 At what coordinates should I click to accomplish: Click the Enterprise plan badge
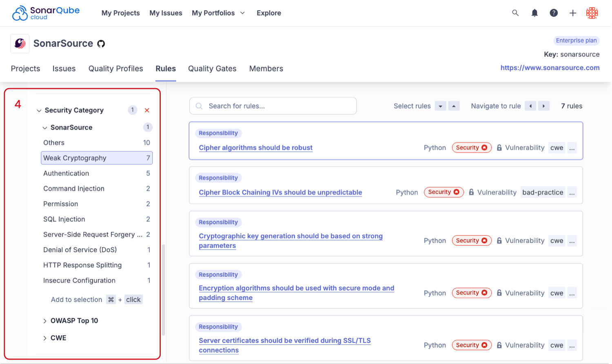tap(576, 40)
